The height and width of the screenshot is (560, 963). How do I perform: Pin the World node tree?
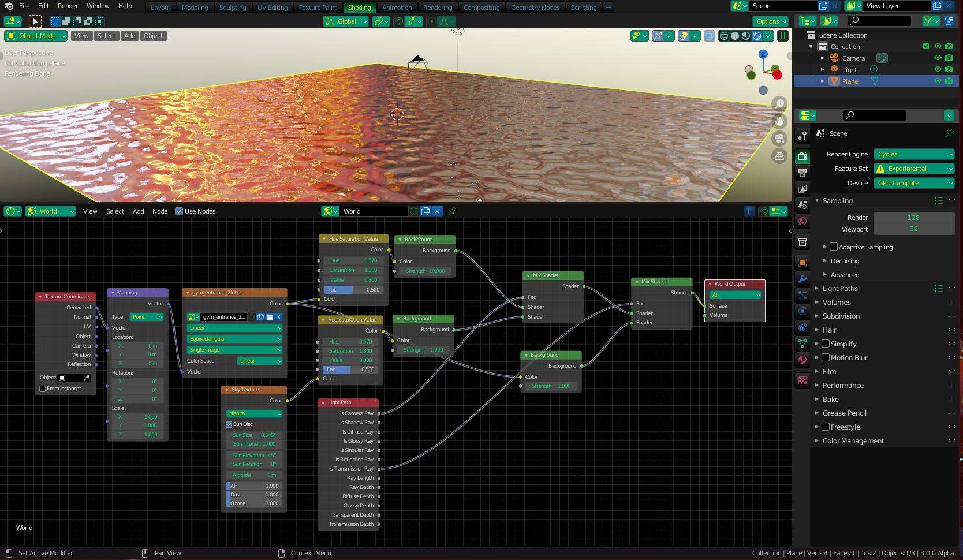click(453, 211)
